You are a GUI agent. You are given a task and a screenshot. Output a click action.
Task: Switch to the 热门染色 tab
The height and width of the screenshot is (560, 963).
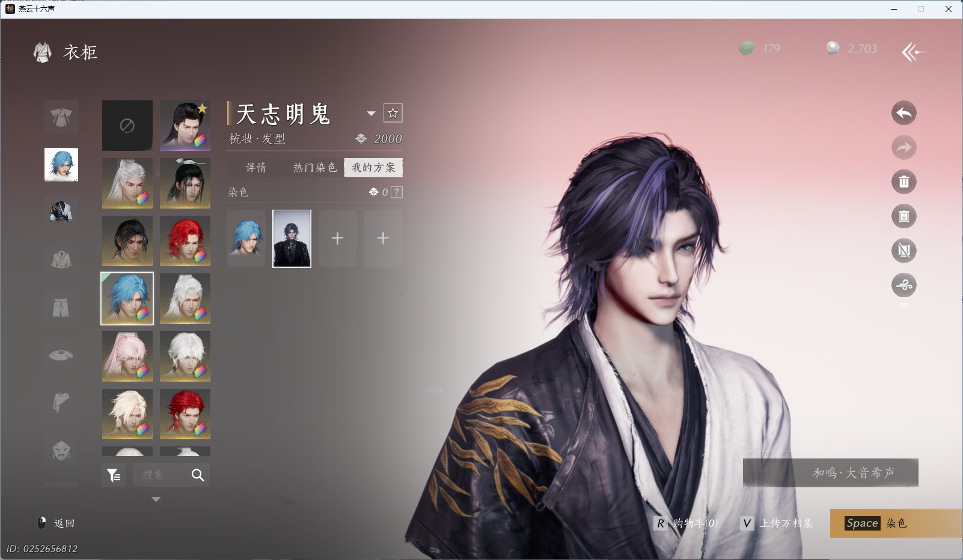tap(314, 168)
